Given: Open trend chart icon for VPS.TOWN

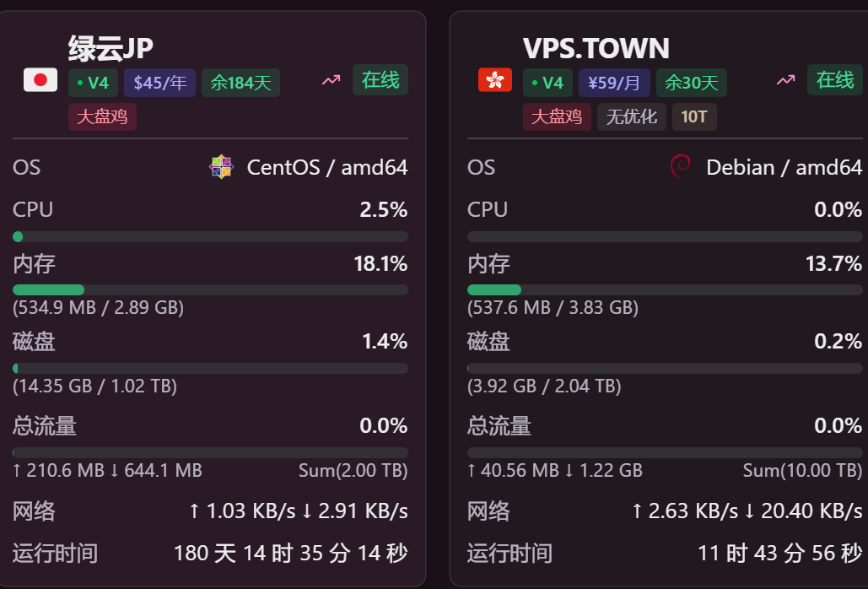Looking at the screenshot, I should click(786, 80).
